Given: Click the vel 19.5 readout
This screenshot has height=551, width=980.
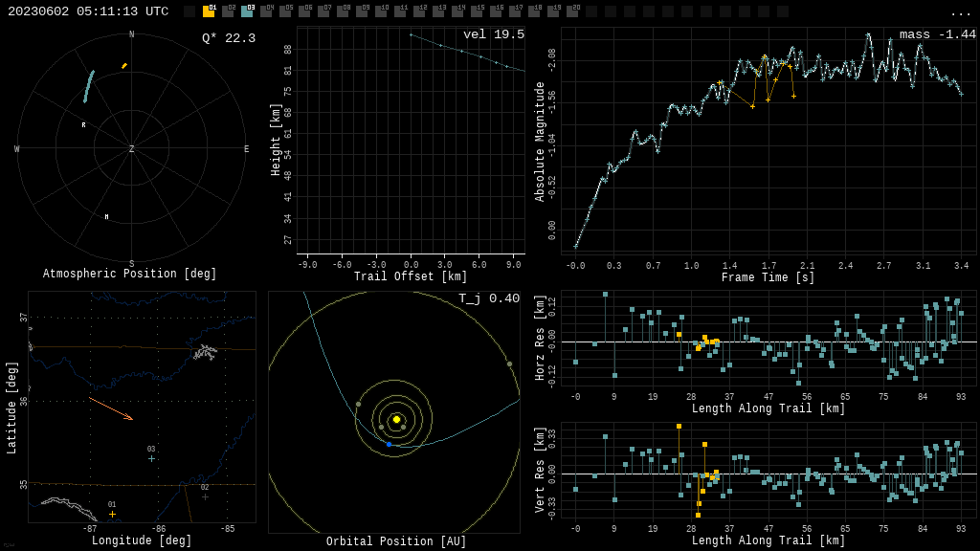Looking at the screenshot, I should coord(494,34).
